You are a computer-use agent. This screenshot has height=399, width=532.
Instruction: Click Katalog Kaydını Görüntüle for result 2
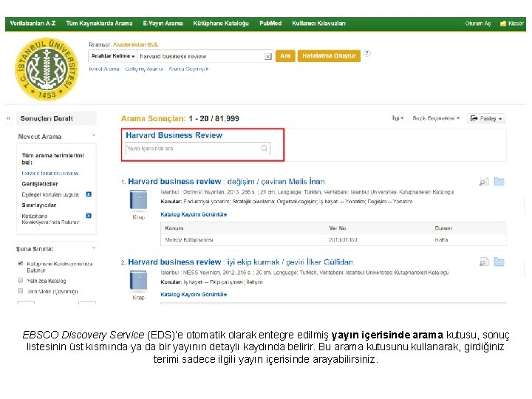click(x=194, y=295)
